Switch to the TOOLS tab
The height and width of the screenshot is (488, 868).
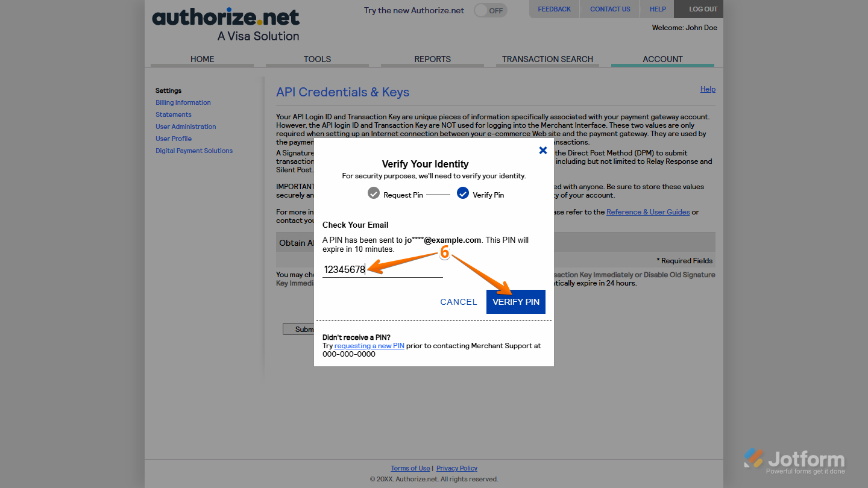[317, 58]
